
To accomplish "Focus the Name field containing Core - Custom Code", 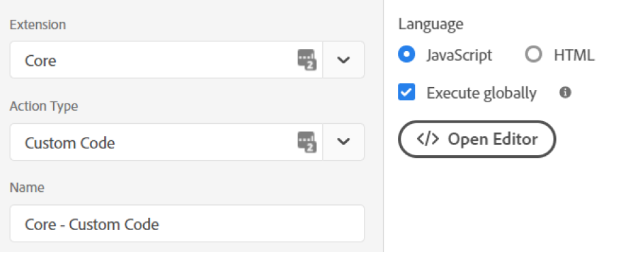I will coord(187,223).
